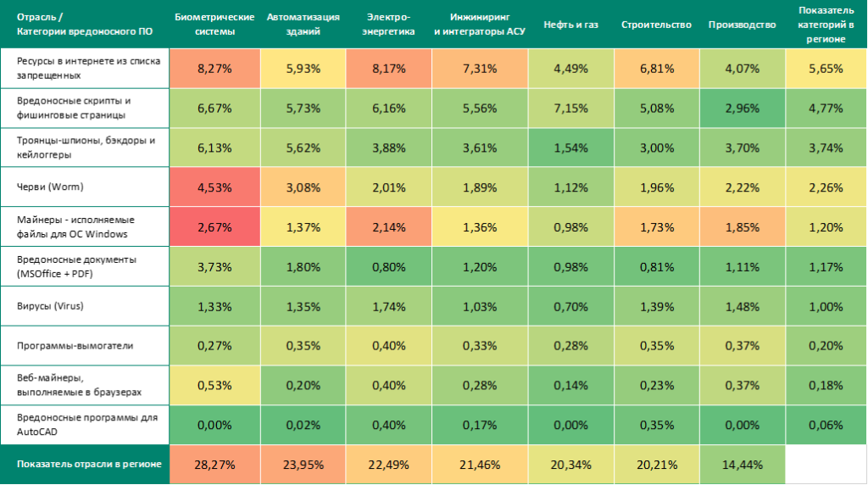The height and width of the screenshot is (485, 868).
Task: Click the Производство column header
Action: click(742, 25)
